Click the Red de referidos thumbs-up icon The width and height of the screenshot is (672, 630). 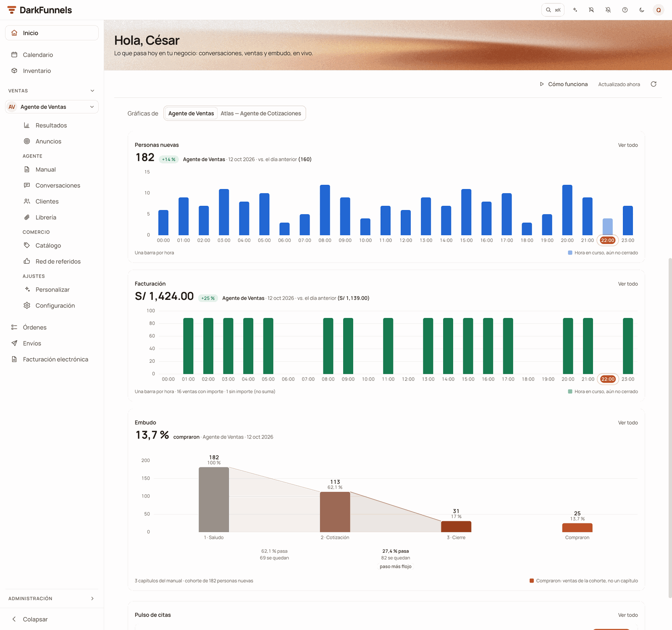27,261
